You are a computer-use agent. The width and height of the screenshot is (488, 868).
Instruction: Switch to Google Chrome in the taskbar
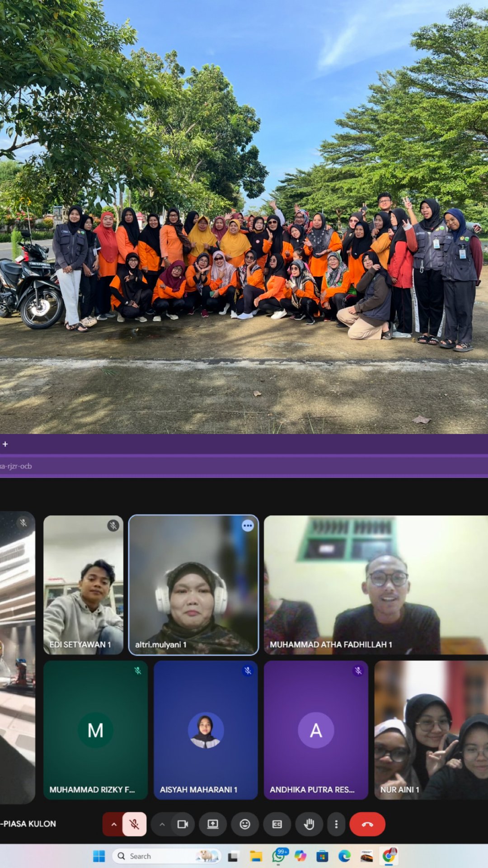coord(389,856)
